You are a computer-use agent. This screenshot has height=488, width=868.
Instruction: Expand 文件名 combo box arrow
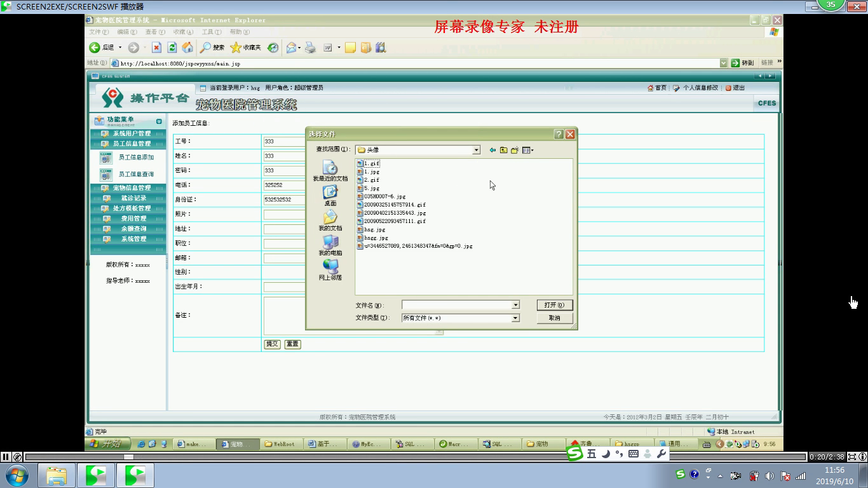tap(515, 305)
